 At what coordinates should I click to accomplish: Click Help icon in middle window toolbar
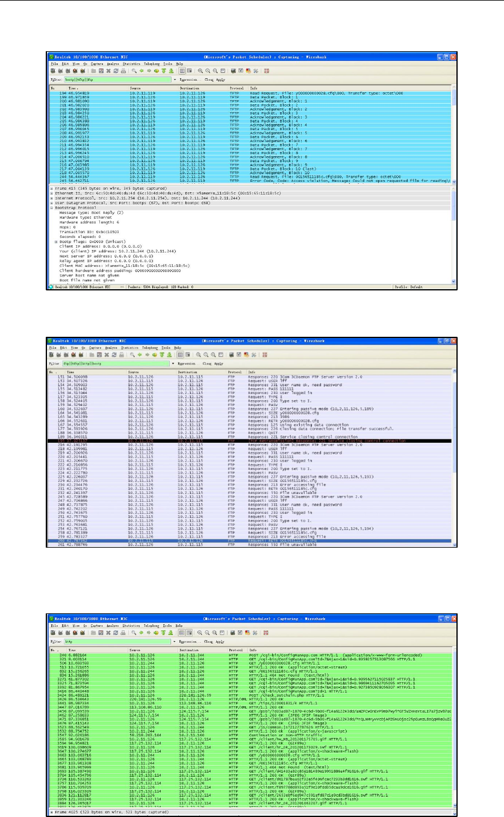coord(264,355)
